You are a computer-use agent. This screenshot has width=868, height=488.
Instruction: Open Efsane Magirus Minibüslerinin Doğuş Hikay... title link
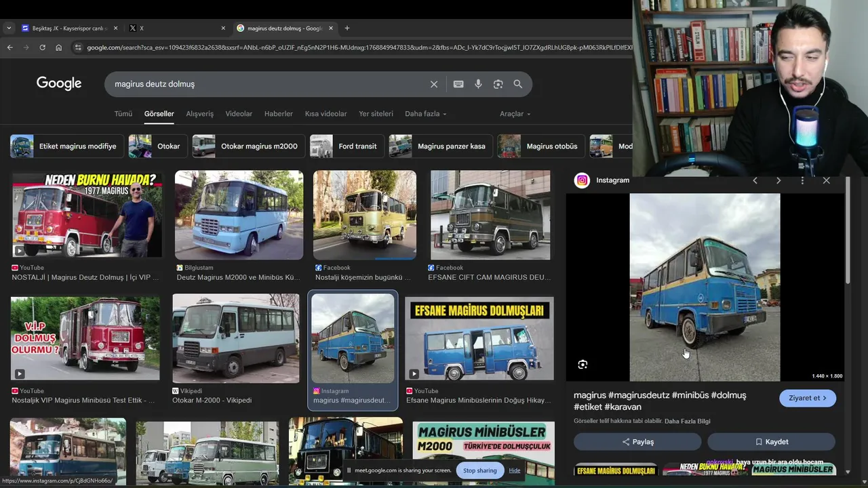pos(479,400)
